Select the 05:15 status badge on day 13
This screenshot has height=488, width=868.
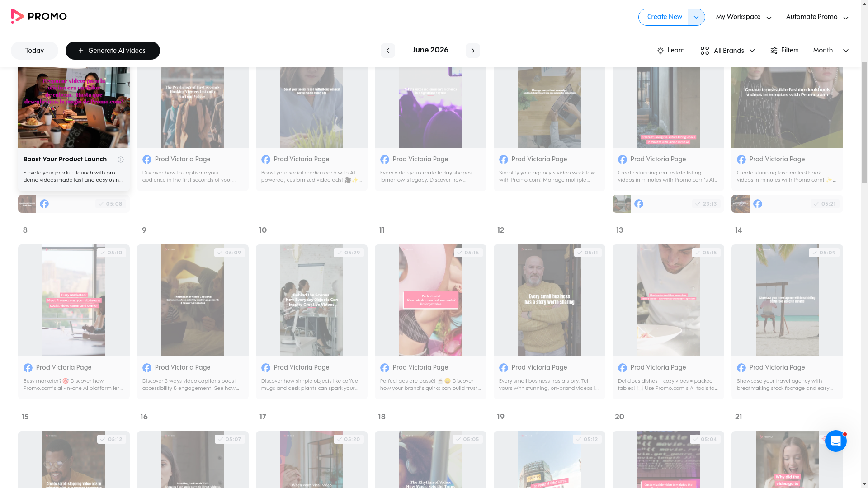pyautogui.click(x=706, y=253)
